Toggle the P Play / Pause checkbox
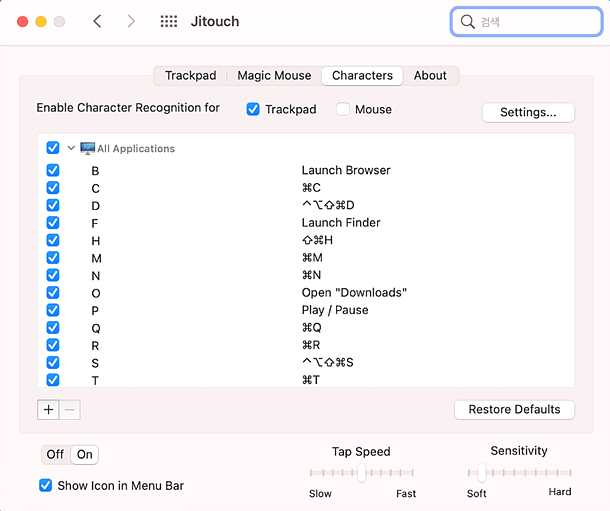Viewport: 610px width, 511px height. [53, 310]
